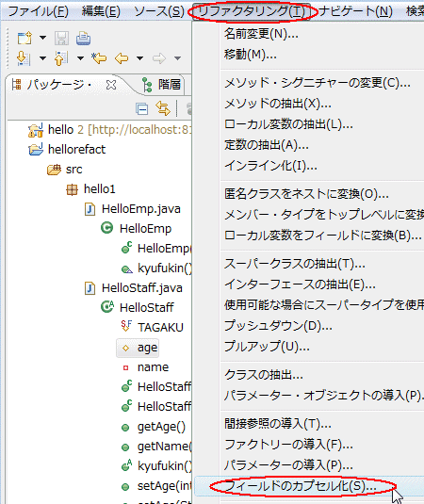This screenshot has height=504, width=424.
Task: Select the getAge() method
Action: pyautogui.click(x=154, y=427)
